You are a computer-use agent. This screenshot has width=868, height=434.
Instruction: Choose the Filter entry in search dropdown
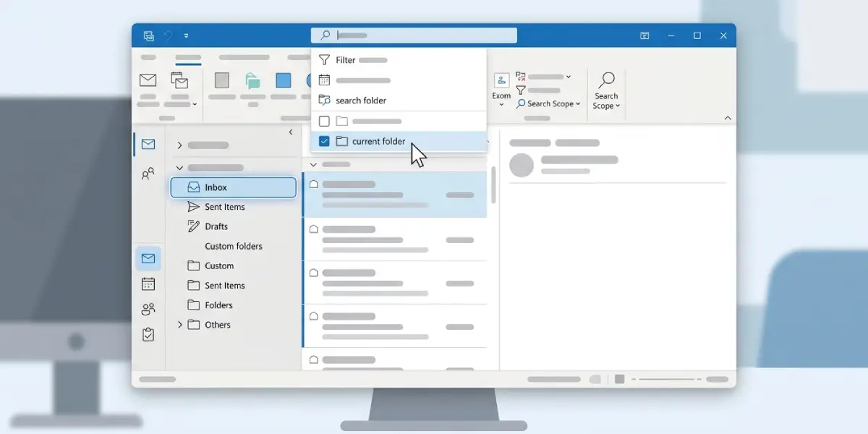click(399, 60)
